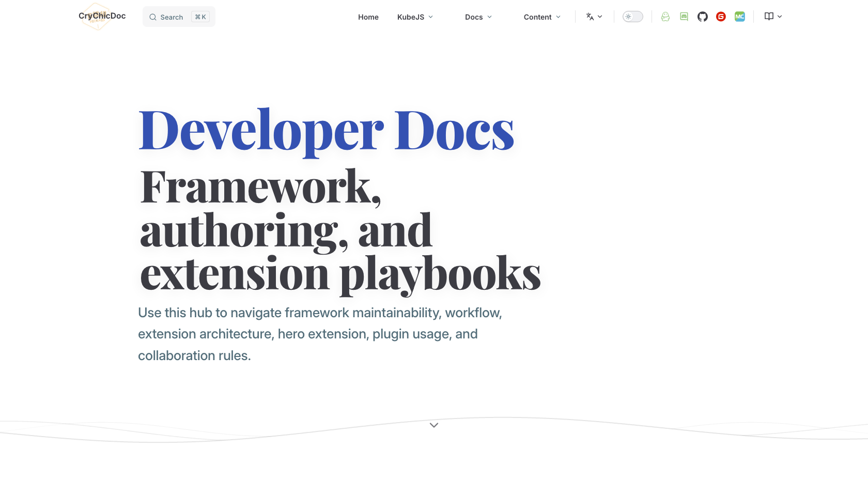This screenshot has height=496, width=868.
Task: Click the scroll-down chevron arrow
Action: [434, 425]
